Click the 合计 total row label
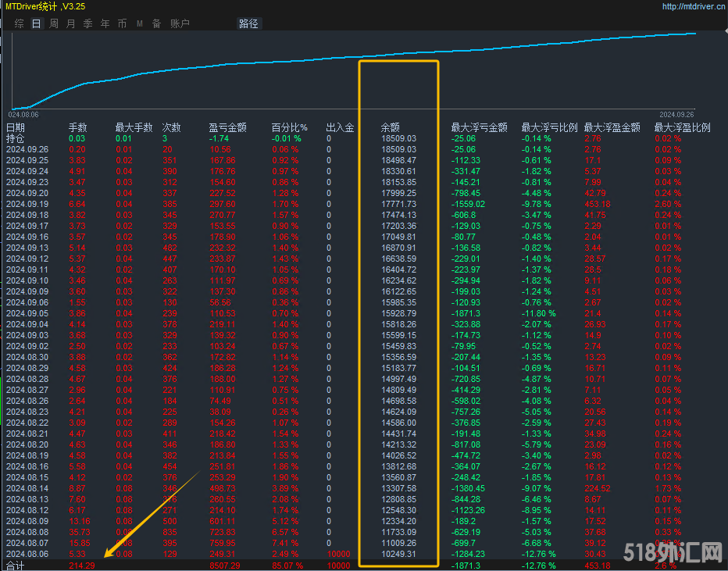 [16, 565]
